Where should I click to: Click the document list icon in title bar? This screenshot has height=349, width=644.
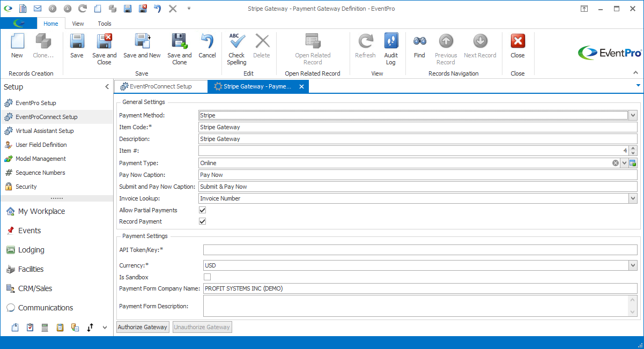[x=22, y=9]
